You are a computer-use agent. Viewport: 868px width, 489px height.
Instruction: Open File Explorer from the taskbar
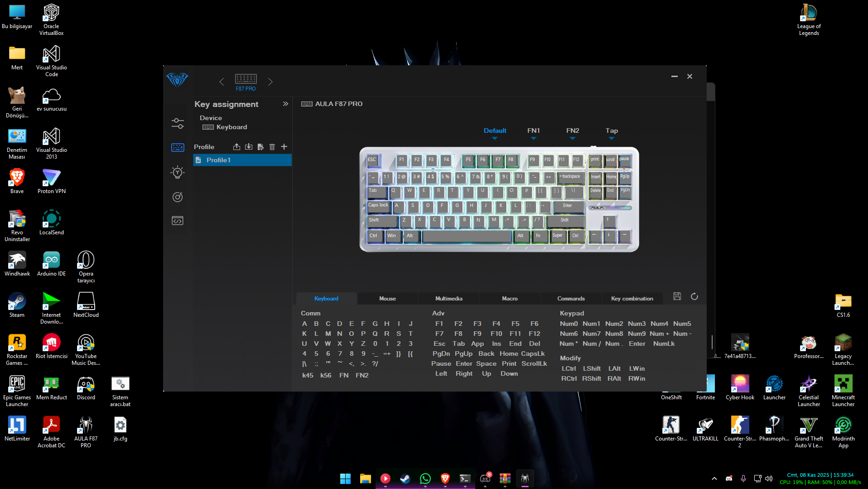click(365, 479)
